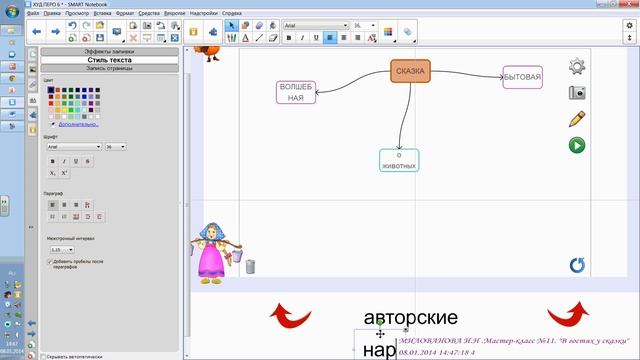Screen dimensions: 640x360
Task: Click the right red curved arrow
Action: click(568, 314)
